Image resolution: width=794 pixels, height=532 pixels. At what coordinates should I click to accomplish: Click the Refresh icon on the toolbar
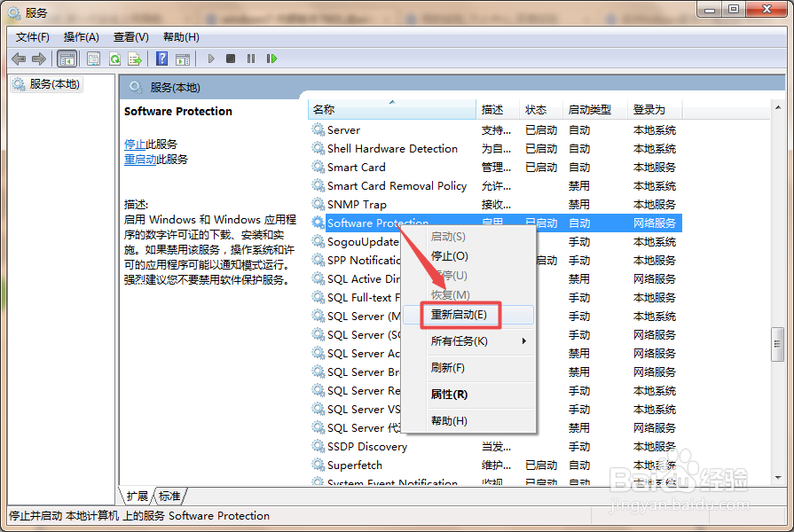115,59
